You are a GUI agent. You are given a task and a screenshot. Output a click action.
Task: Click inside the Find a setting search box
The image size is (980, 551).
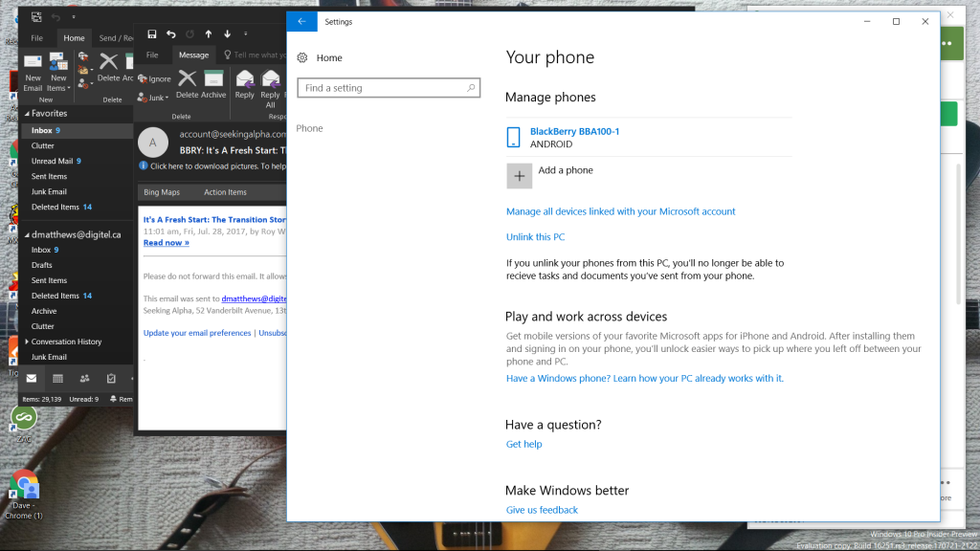[389, 88]
